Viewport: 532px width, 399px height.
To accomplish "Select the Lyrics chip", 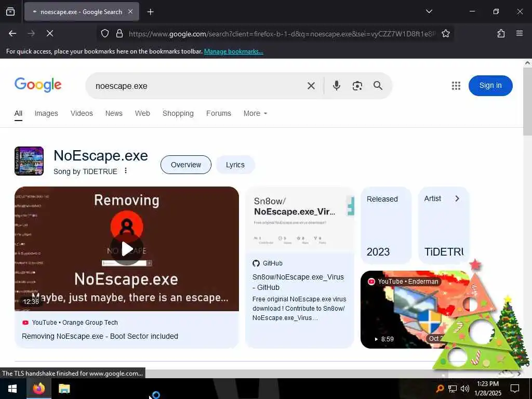I will tap(235, 165).
